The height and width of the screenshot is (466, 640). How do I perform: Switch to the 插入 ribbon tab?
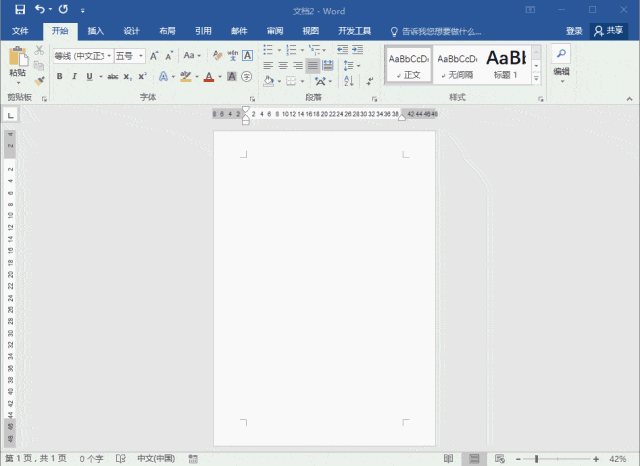click(x=96, y=31)
